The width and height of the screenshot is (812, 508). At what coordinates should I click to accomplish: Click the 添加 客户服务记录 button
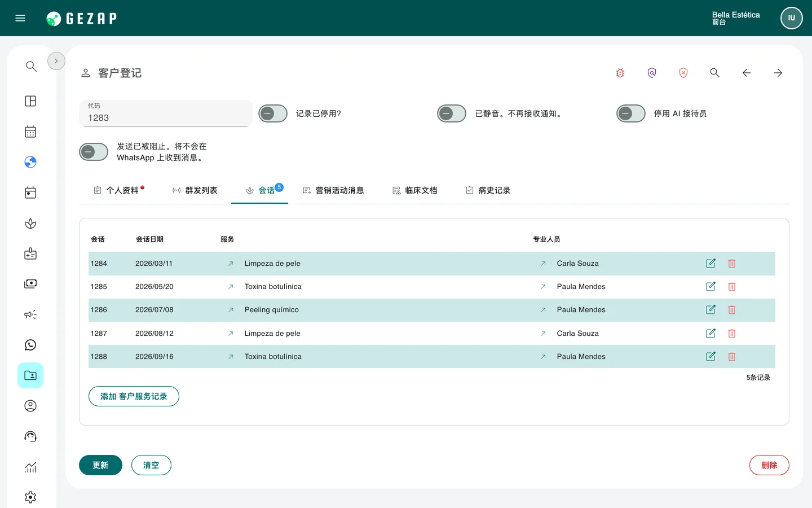[134, 396]
